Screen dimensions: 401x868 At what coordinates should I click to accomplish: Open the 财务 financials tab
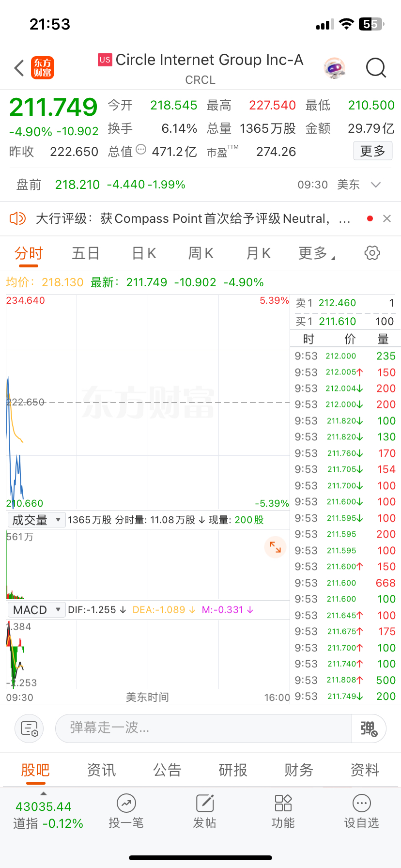pyautogui.click(x=299, y=770)
